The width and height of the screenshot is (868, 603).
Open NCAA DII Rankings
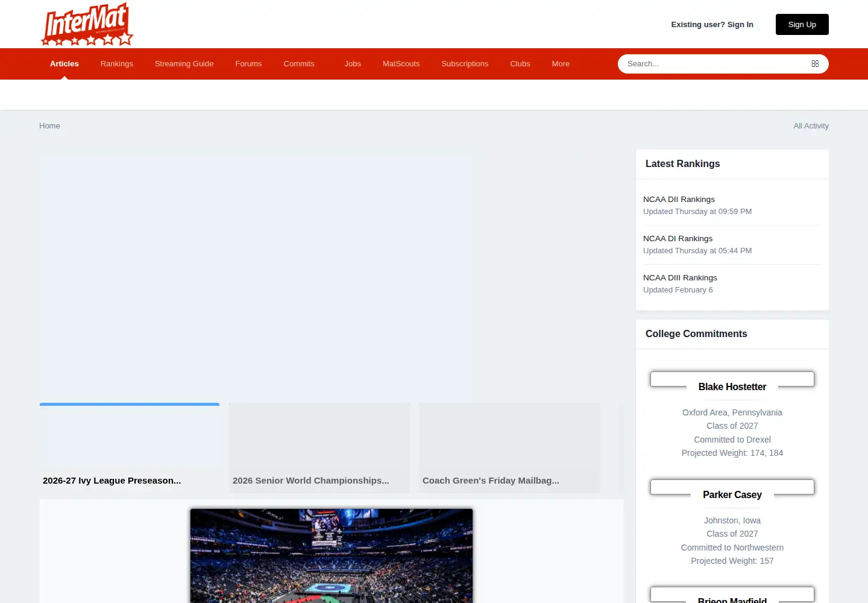coord(679,200)
